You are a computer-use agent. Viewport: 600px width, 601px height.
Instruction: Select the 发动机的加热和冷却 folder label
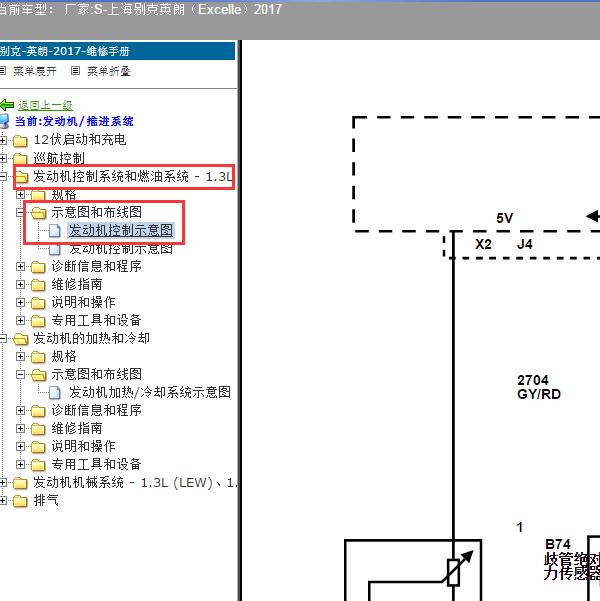pos(91,338)
